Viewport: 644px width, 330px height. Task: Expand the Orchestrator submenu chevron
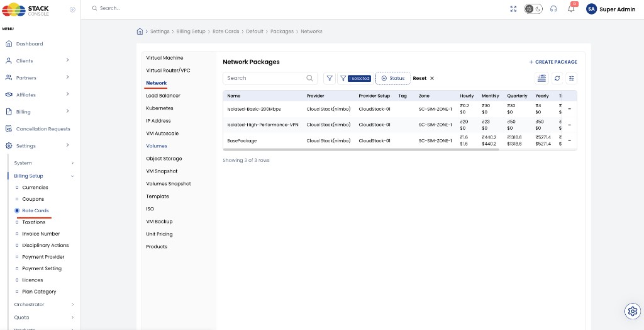tap(72, 304)
